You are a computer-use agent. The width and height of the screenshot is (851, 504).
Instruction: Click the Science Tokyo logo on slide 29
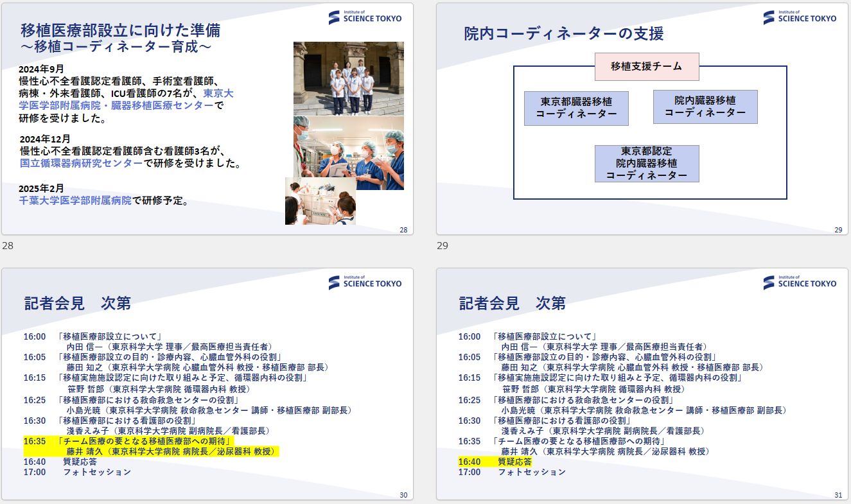[x=800, y=17]
